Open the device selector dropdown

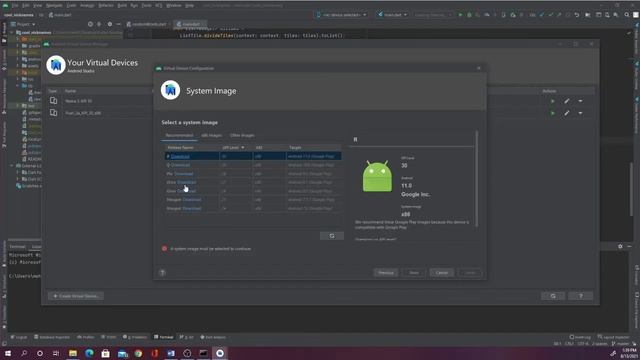point(341,15)
